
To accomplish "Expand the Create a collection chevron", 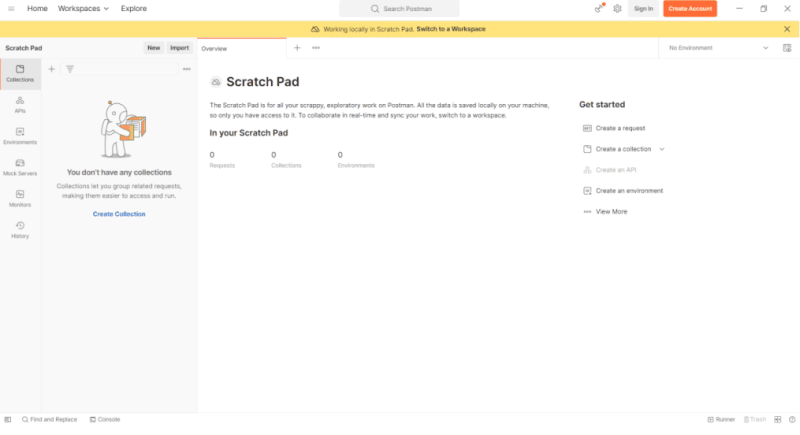I will tap(662, 149).
